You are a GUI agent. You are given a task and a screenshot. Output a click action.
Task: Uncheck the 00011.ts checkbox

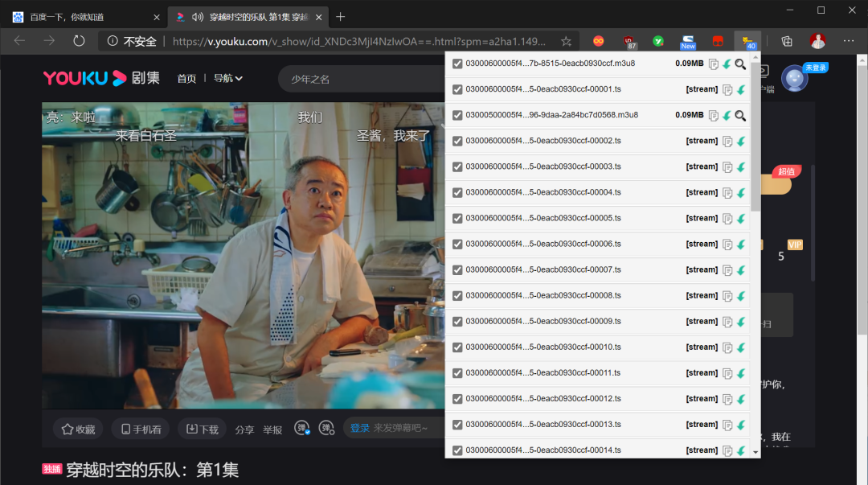pos(457,373)
